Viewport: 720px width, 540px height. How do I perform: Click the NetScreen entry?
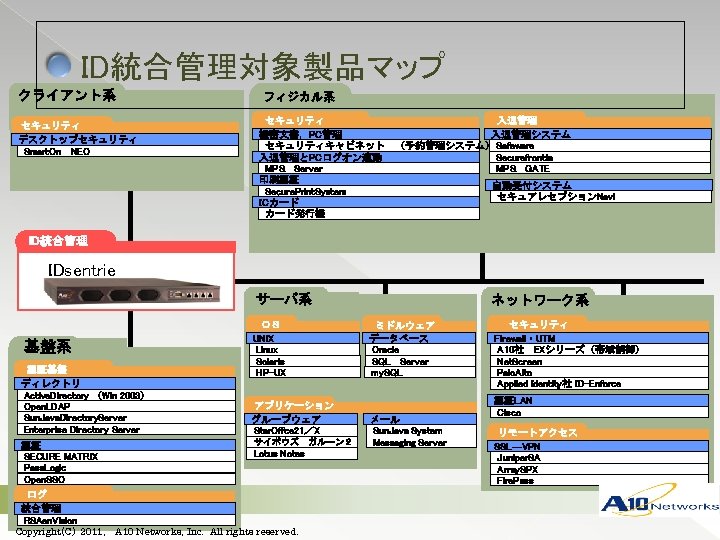[x=600, y=361]
